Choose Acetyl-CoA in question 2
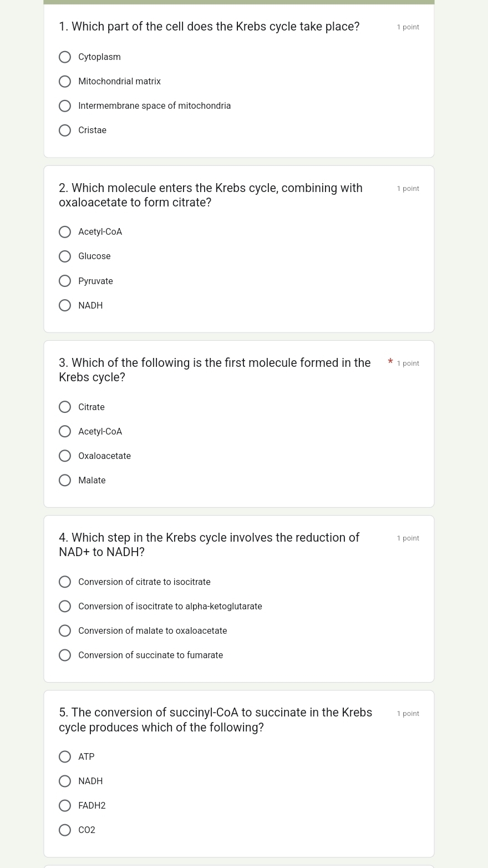Viewport: 488px width, 868px height. click(x=65, y=232)
